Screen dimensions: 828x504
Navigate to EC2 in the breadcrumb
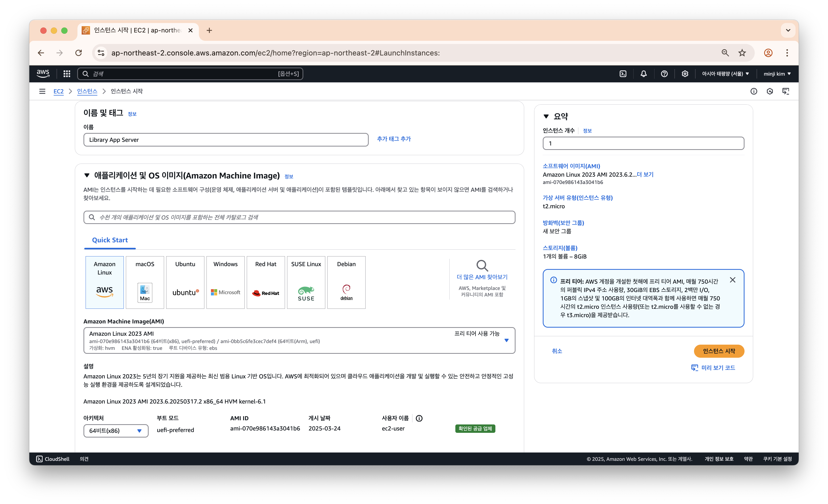(58, 91)
